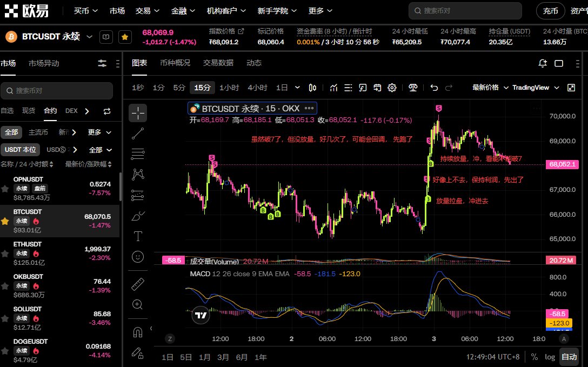Image resolution: width=588 pixels, height=367 pixels.
Task: Change the candlestick chart style
Action: click(312, 88)
